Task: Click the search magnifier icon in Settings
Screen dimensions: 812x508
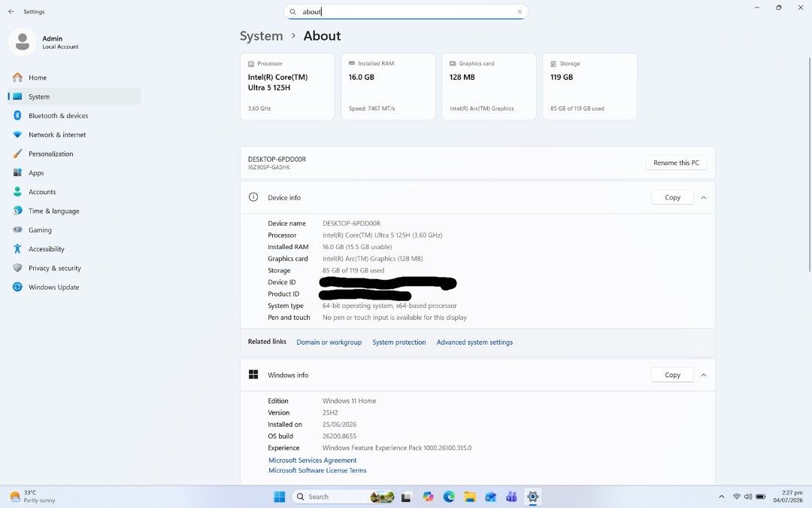Action: click(x=292, y=11)
